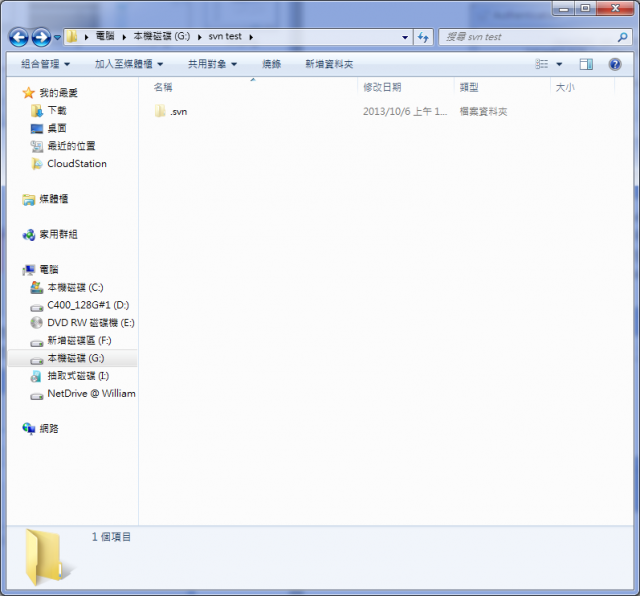Click the DVD RW disc icon
The width and height of the screenshot is (640, 596).
(x=37, y=322)
